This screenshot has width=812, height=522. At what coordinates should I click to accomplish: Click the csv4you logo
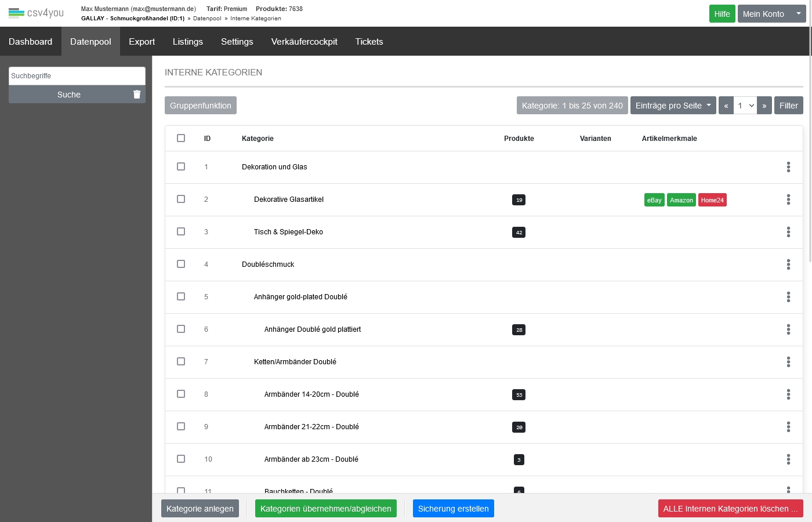(x=36, y=13)
